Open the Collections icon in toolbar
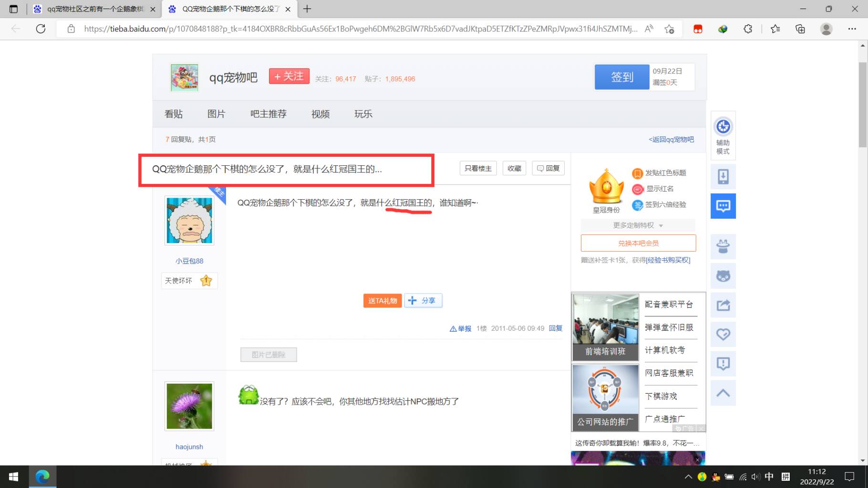The image size is (868, 488). pos(800,29)
